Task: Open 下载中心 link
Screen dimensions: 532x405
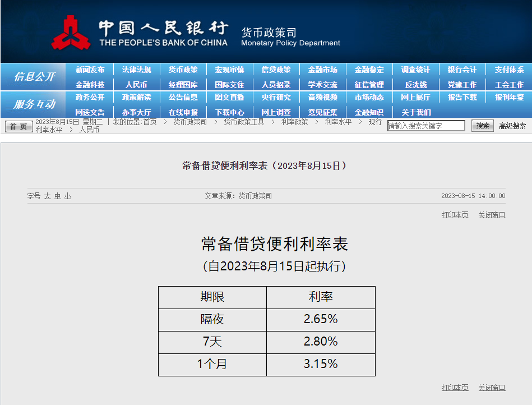Action: point(229,112)
